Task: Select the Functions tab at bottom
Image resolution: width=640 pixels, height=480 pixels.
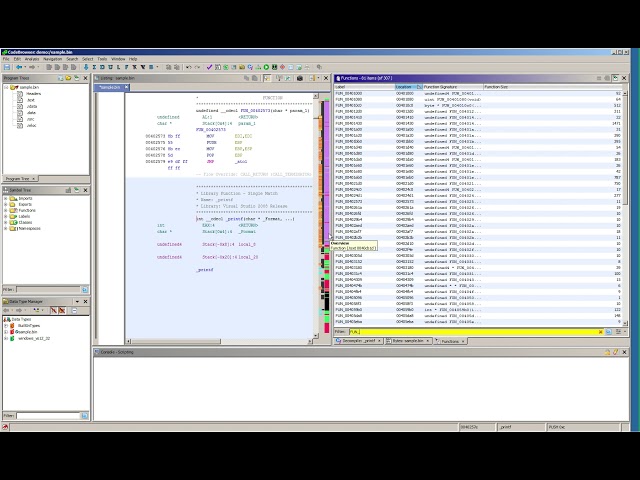Action: pyautogui.click(x=450, y=341)
